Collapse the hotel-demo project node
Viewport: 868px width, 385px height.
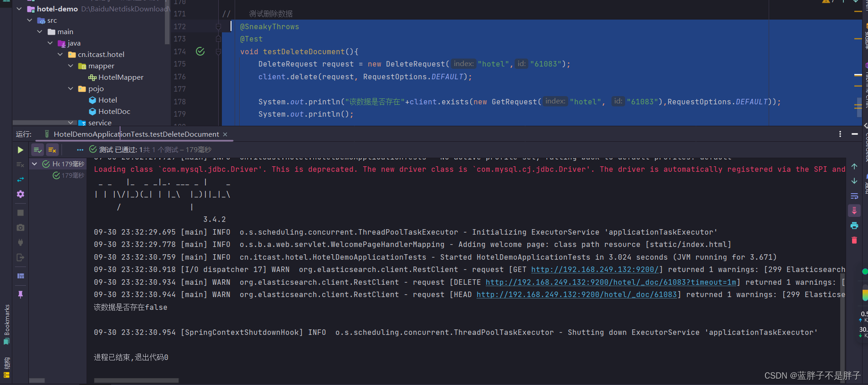[19, 9]
